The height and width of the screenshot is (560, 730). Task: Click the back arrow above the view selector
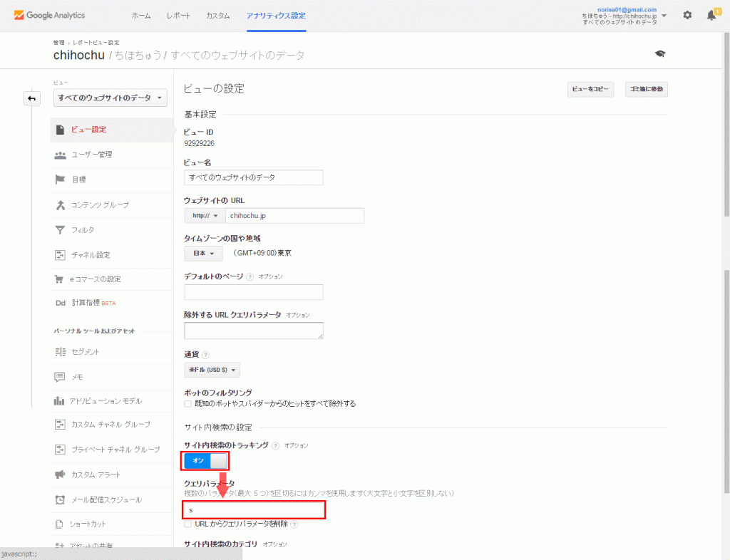(x=32, y=98)
